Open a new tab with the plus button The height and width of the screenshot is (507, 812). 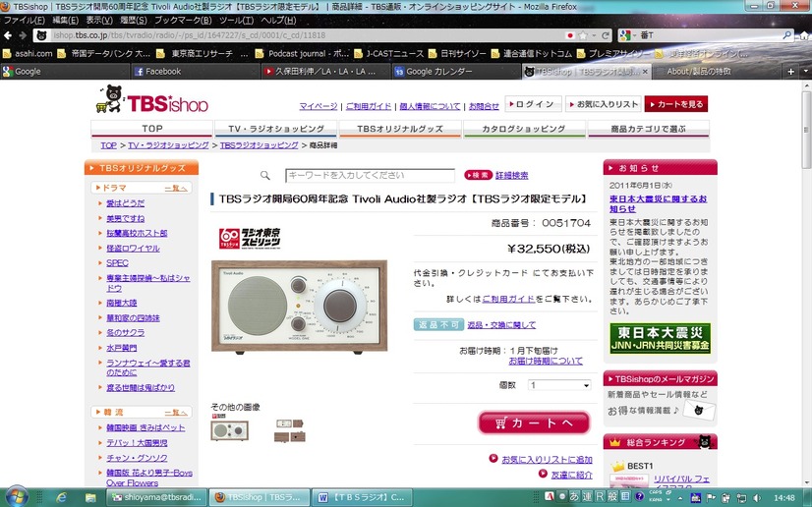pos(790,72)
